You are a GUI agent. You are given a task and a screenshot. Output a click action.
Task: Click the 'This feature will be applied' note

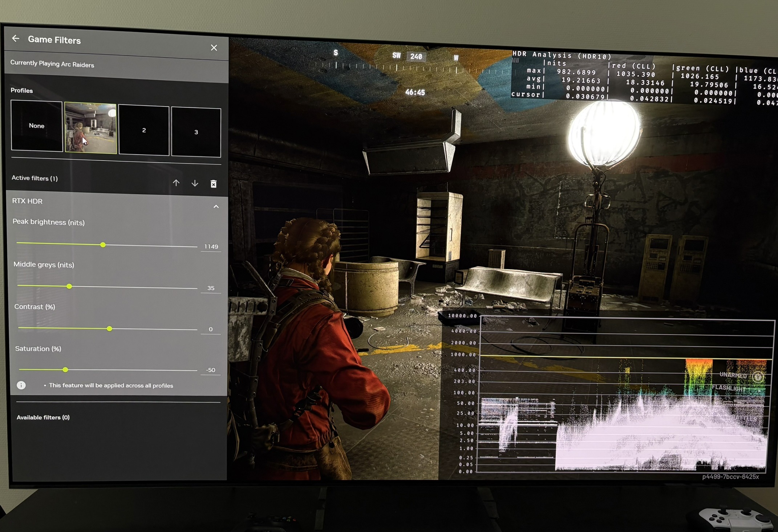tap(111, 385)
